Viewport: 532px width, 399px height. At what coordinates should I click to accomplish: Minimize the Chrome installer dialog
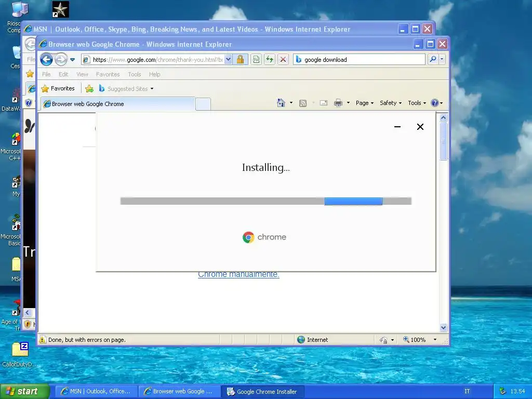[x=397, y=127]
